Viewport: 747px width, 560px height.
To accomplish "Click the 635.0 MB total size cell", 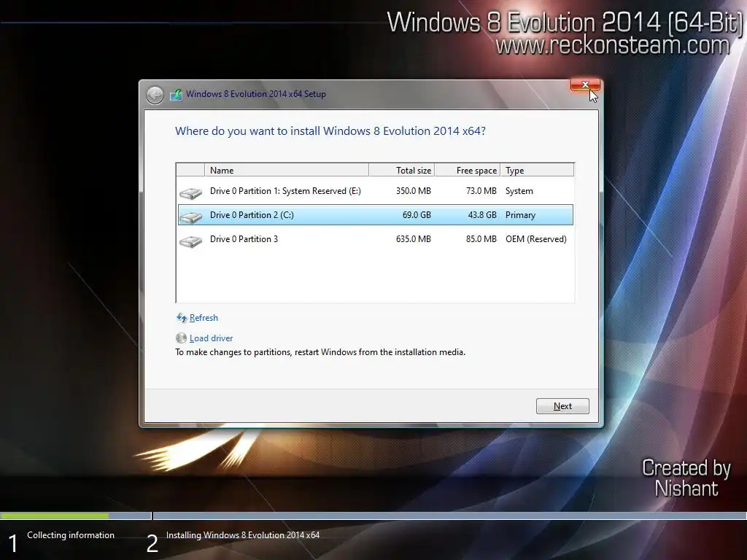I will (413, 239).
